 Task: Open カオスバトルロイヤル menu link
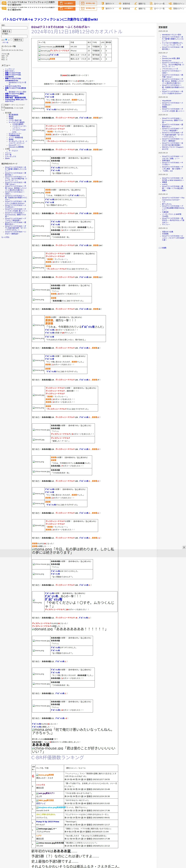[13, 86]
